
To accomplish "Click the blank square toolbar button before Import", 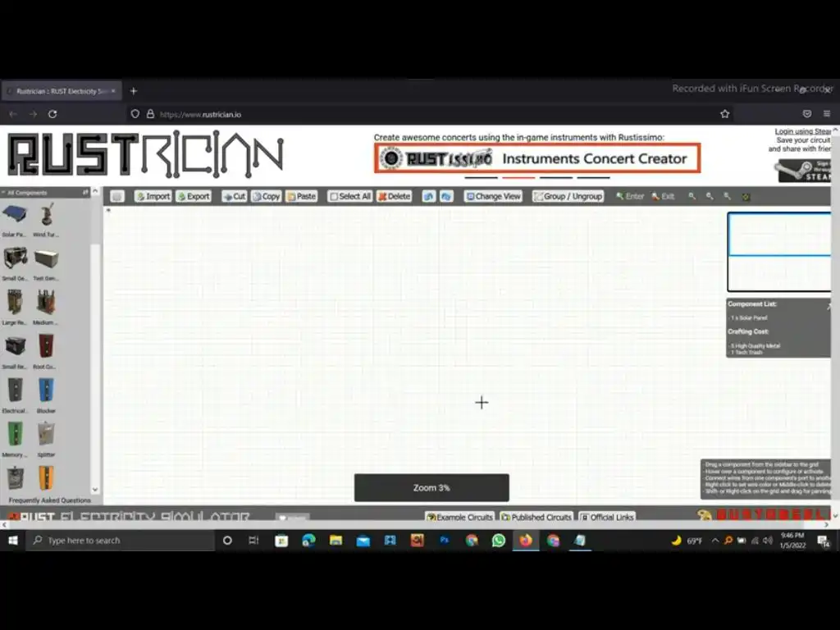I will point(116,197).
